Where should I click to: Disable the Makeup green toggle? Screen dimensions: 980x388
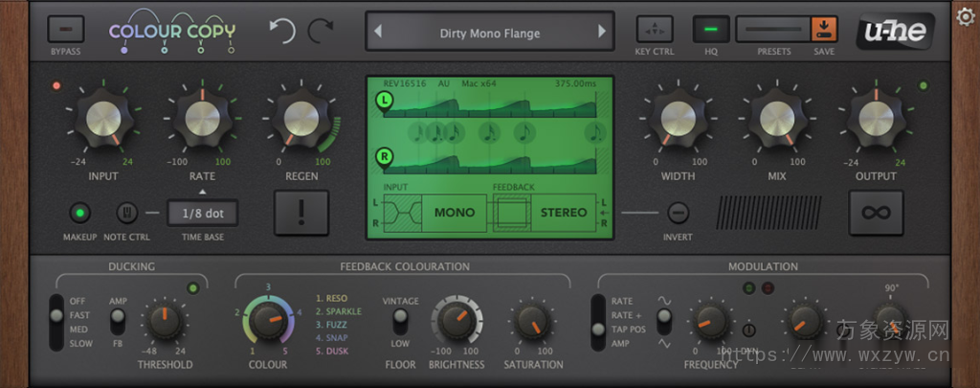pyautogui.click(x=80, y=213)
